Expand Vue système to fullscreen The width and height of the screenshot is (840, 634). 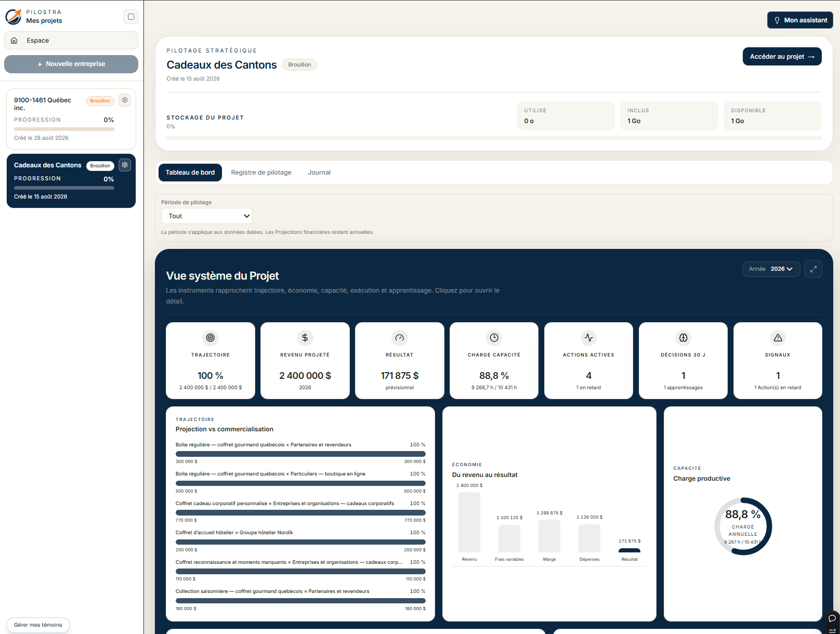point(813,269)
